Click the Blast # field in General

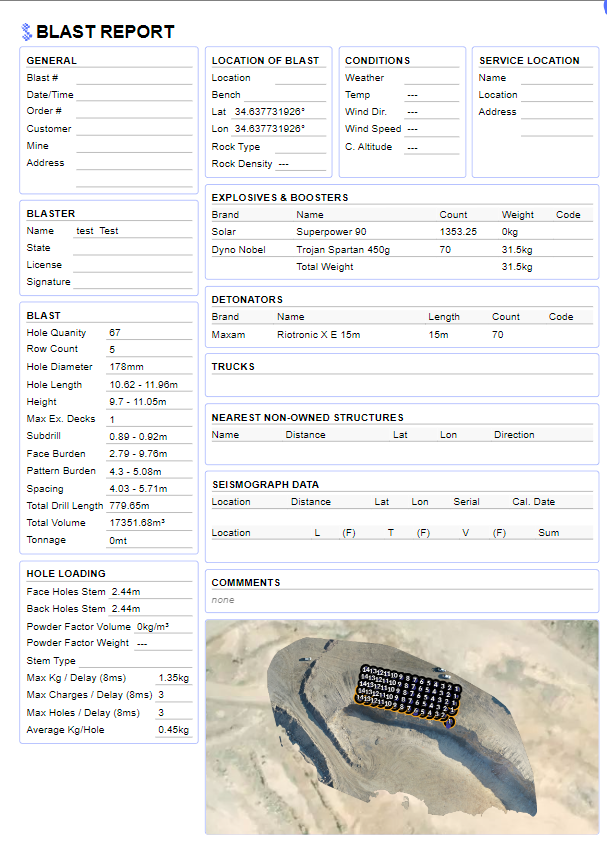pyautogui.click(x=133, y=78)
